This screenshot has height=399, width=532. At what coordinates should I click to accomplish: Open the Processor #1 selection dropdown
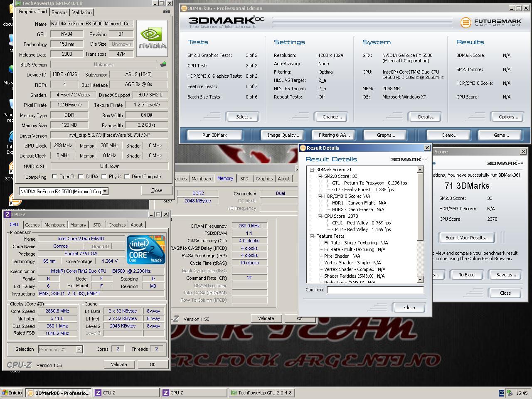[79, 350]
